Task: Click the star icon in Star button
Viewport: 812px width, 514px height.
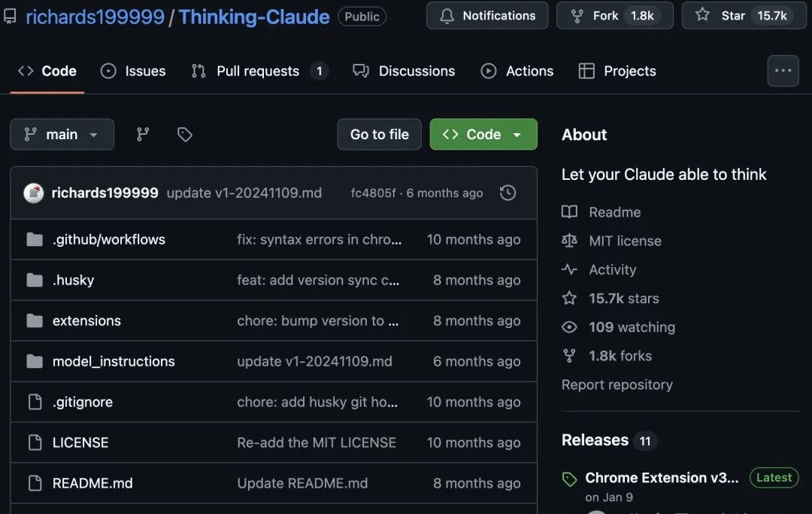Action: [x=702, y=14]
